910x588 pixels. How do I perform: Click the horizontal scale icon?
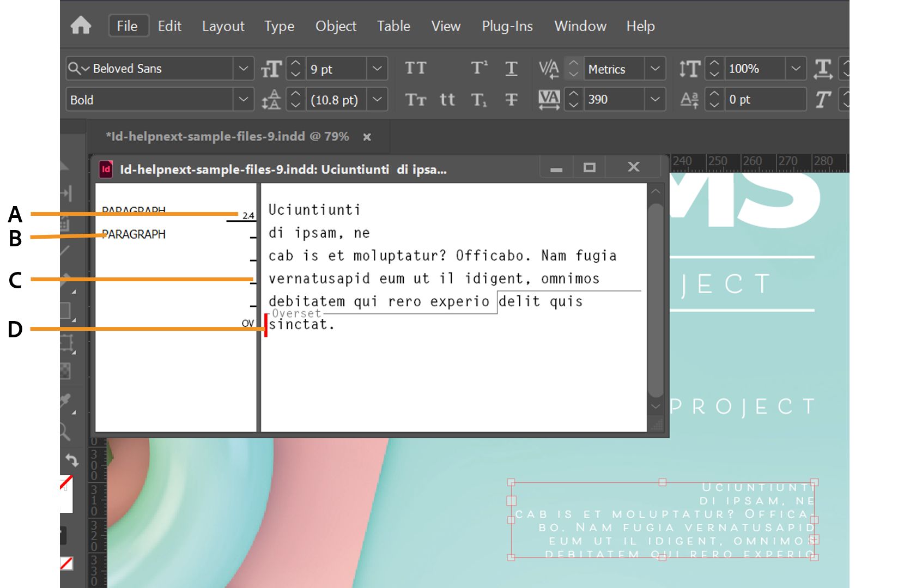[x=823, y=69]
